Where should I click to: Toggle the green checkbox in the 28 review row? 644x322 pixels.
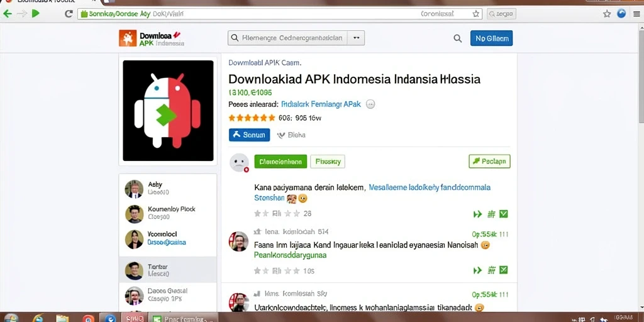pyautogui.click(x=504, y=214)
